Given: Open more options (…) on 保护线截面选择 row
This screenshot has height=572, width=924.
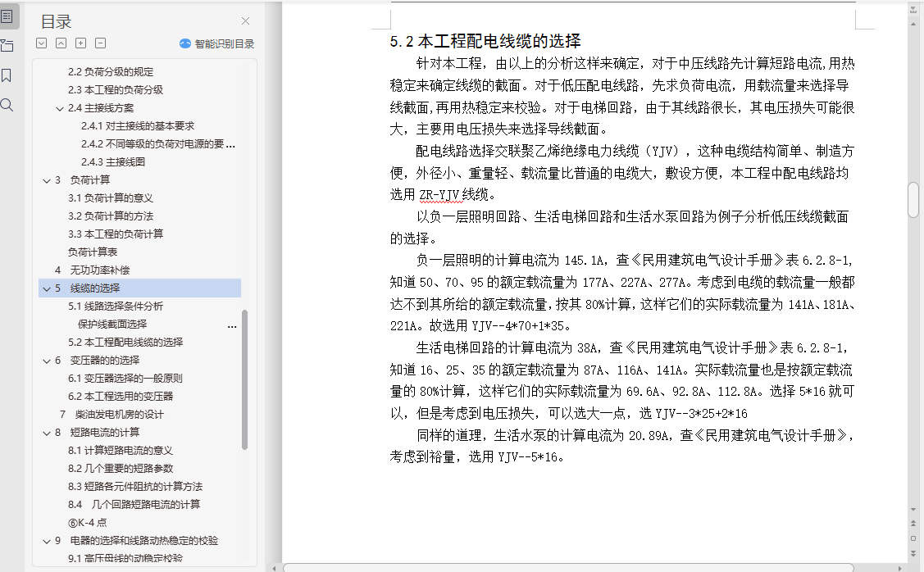Looking at the screenshot, I should coord(232,326).
